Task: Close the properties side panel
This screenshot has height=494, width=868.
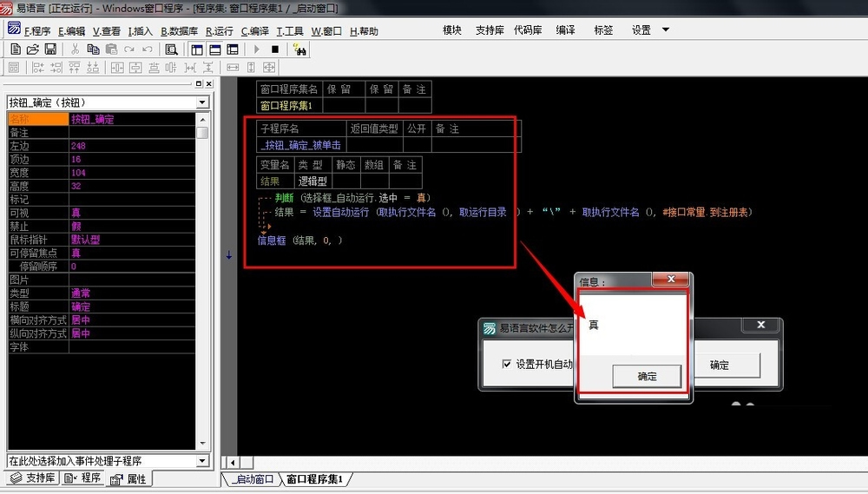Action: [x=208, y=83]
